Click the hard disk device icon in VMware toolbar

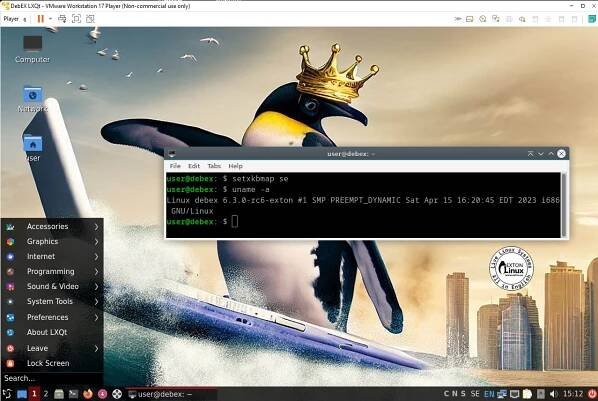point(470,19)
